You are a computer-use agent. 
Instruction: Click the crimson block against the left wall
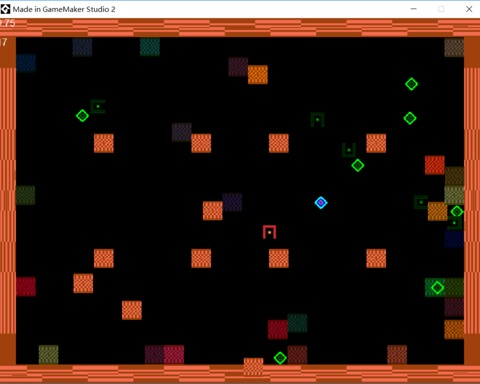[26, 286]
